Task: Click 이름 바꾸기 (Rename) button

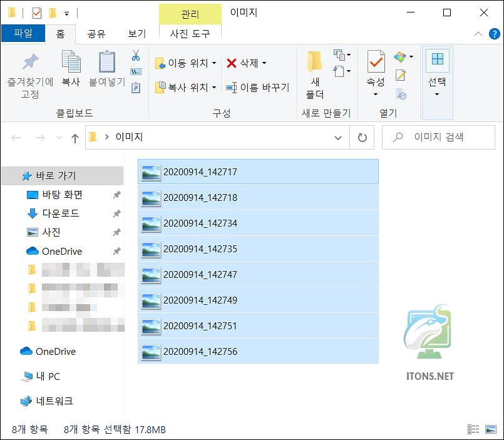Action: pyautogui.click(x=258, y=87)
